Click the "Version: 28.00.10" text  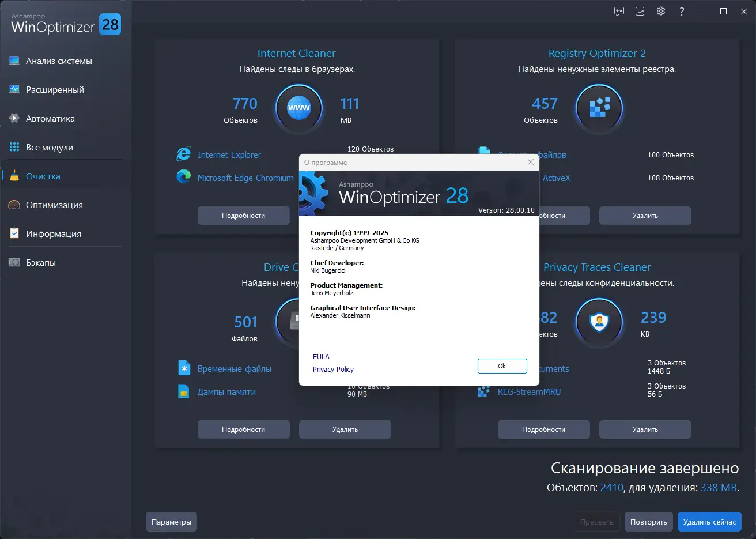506,210
